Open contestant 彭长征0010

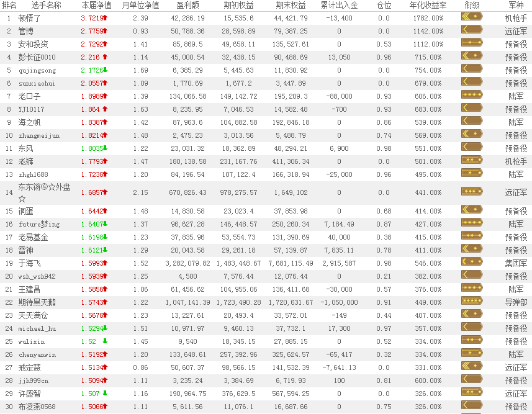[37, 57]
